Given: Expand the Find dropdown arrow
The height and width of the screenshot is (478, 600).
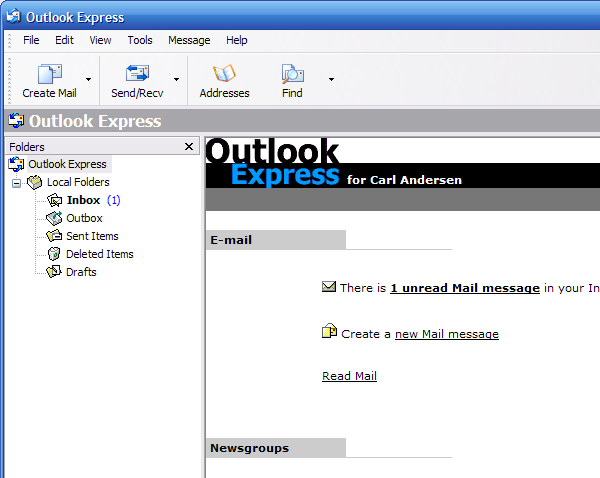Looking at the screenshot, I should 331,80.
